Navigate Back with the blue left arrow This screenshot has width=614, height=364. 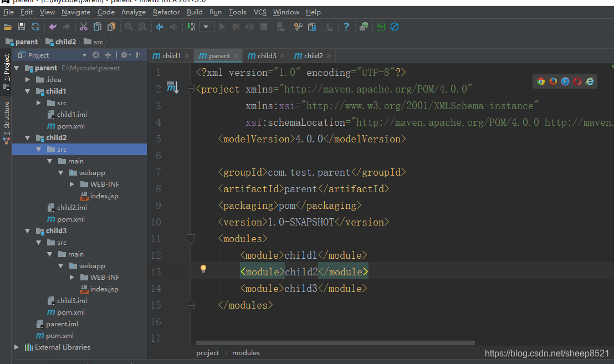click(160, 27)
